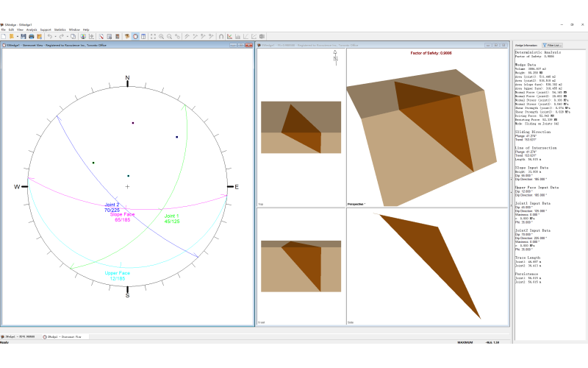The width and height of the screenshot is (588, 368).
Task: Click the Zoom In magnifier icon
Action: (161, 36)
